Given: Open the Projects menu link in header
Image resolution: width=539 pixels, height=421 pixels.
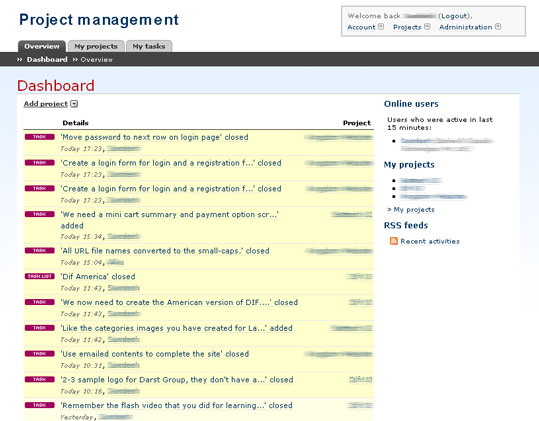Looking at the screenshot, I should tap(407, 27).
